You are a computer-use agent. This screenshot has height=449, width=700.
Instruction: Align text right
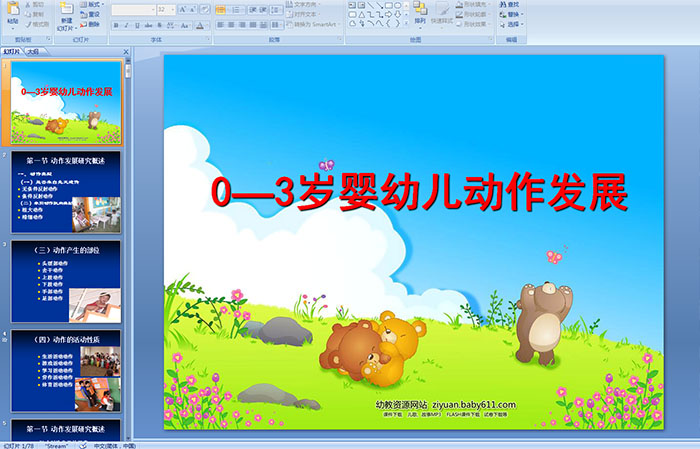(x=242, y=25)
